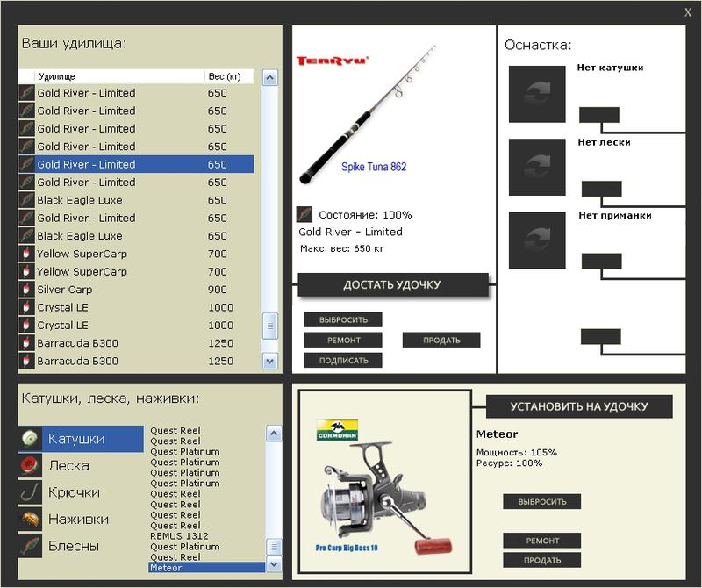The width and height of the screenshot is (702, 588).
Task: Click the Cormoran brand logo
Action: (x=337, y=430)
